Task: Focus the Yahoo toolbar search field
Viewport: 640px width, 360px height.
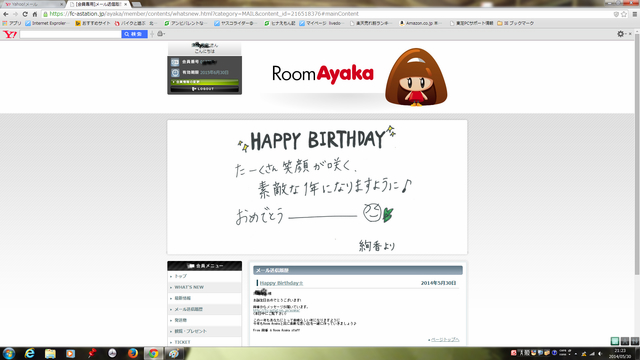Action: click(70, 34)
